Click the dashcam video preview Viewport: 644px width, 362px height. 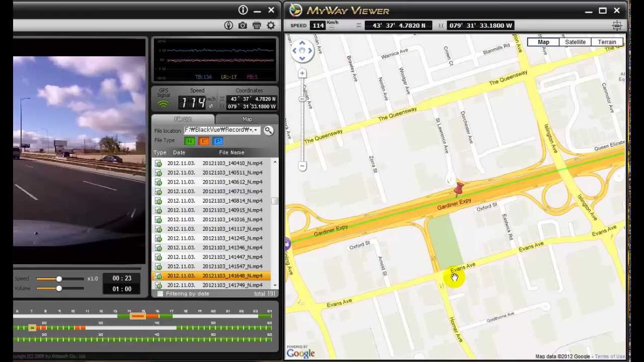(79, 151)
